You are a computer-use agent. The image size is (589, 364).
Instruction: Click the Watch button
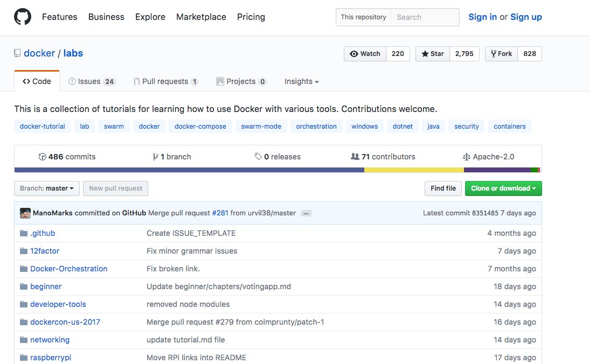click(365, 54)
